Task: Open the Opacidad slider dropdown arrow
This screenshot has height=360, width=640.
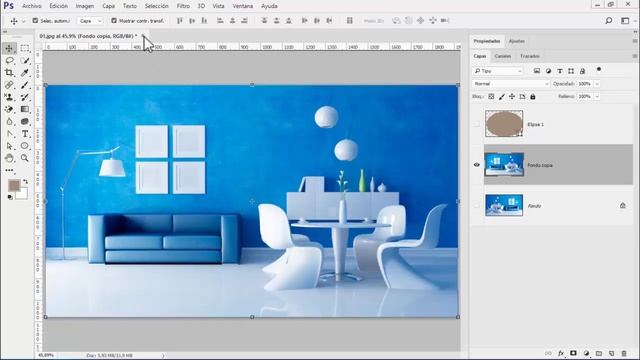Action: (x=597, y=84)
